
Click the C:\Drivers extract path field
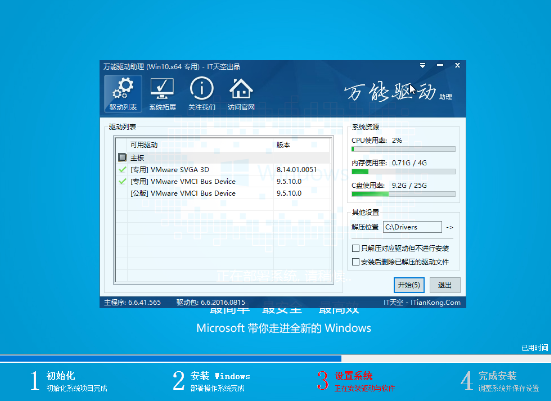[x=412, y=227]
